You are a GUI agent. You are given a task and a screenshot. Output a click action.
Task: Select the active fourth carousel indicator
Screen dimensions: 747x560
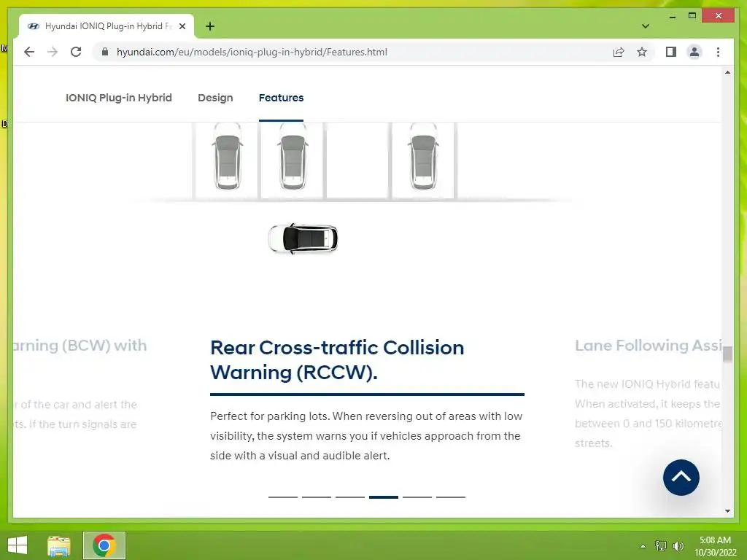tap(384, 497)
